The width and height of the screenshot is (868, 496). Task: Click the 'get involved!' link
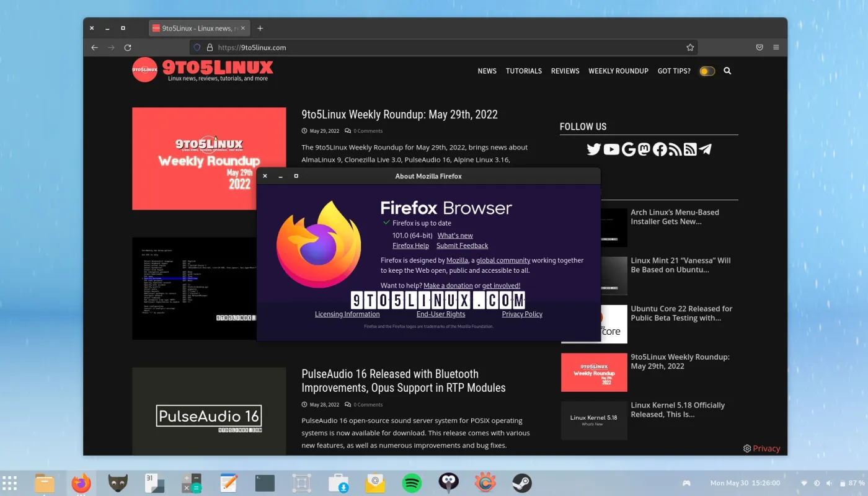click(501, 285)
